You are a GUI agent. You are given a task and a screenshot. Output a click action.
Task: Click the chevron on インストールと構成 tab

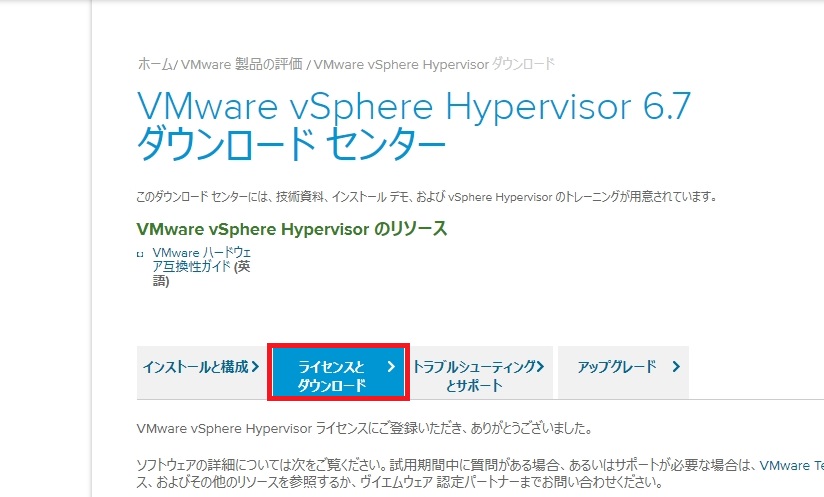pyautogui.click(x=255, y=367)
